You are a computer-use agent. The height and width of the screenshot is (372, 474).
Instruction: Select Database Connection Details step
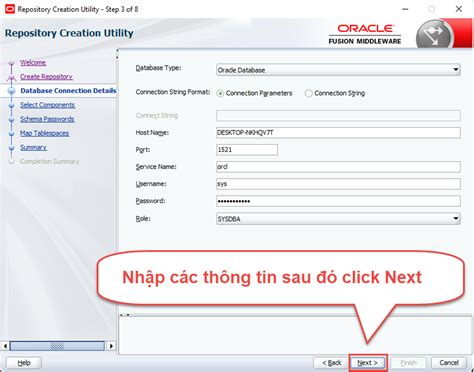pos(68,91)
